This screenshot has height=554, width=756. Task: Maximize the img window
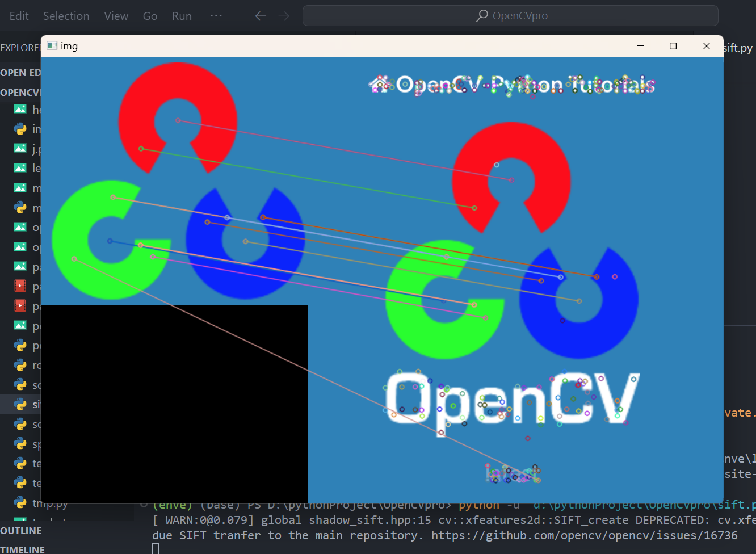click(673, 46)
